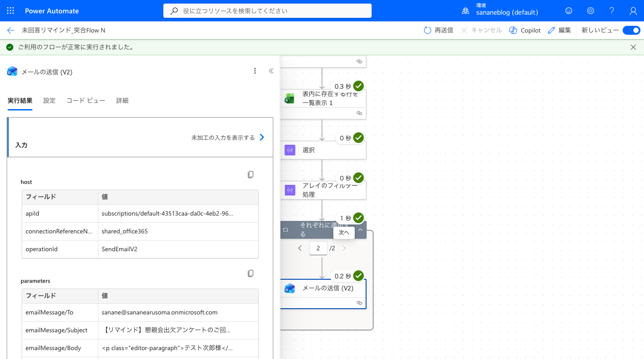Click the sananeblog (default) environment name
This screenshot has width=644, height=359.
pos(507,12)
